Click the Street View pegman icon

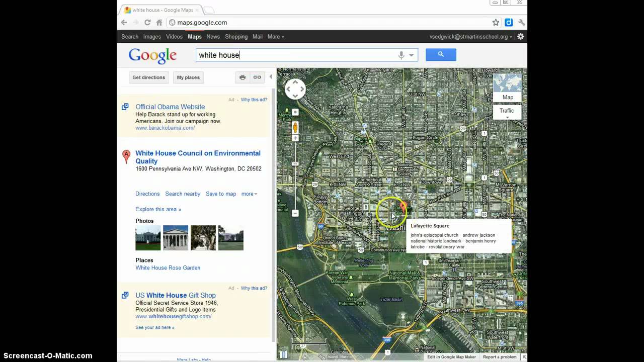click(295, 127)
